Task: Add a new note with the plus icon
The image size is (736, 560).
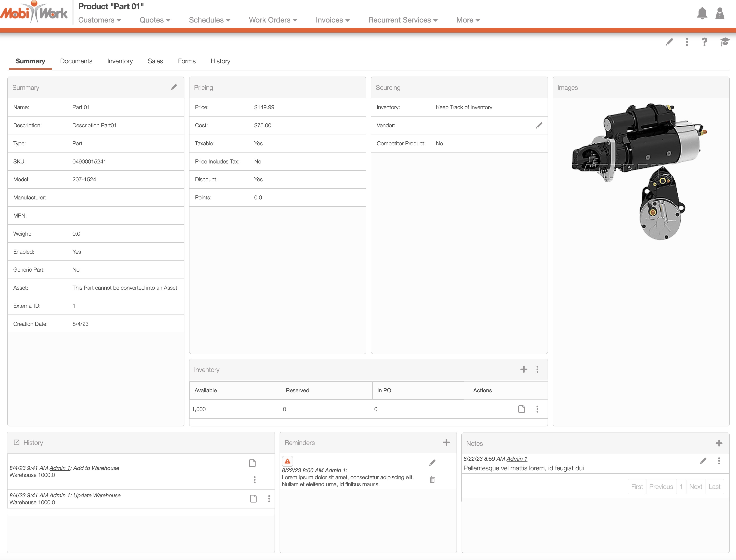Action: click(x=719, y=443)
